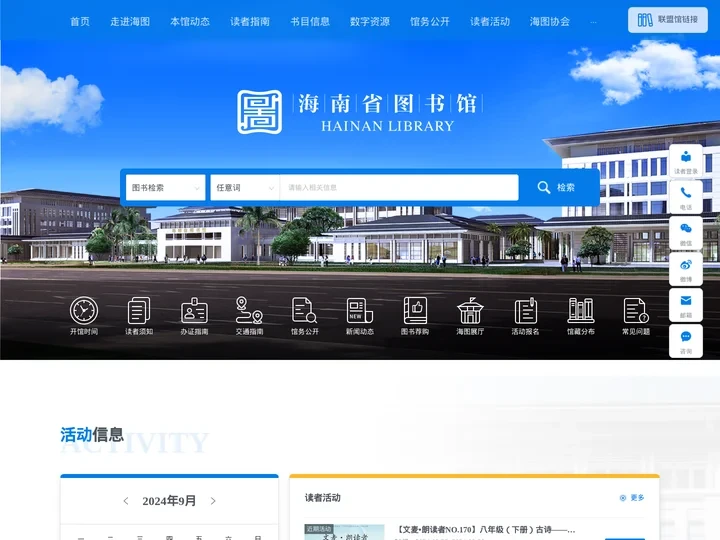Click the 读者活动 panel heading

323,498
